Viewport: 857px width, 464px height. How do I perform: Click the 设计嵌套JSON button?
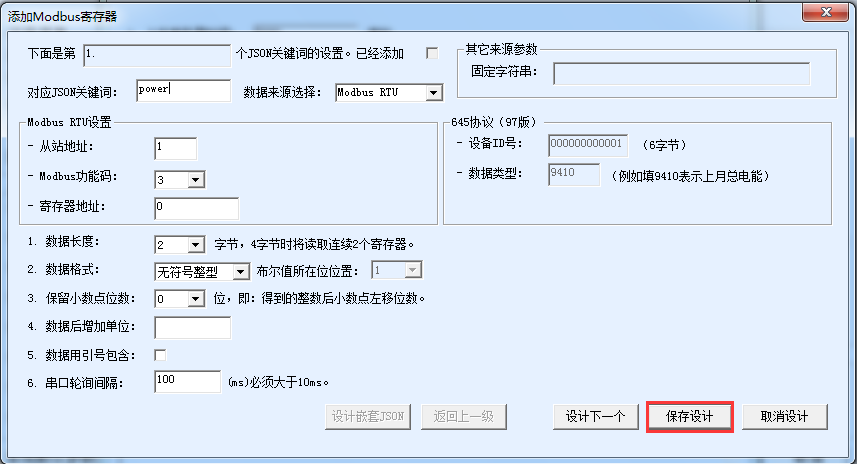click(368, 417)
